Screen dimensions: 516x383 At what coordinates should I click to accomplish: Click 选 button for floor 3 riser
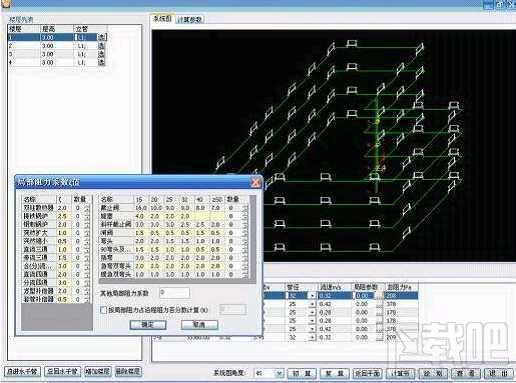pos(102,54)
